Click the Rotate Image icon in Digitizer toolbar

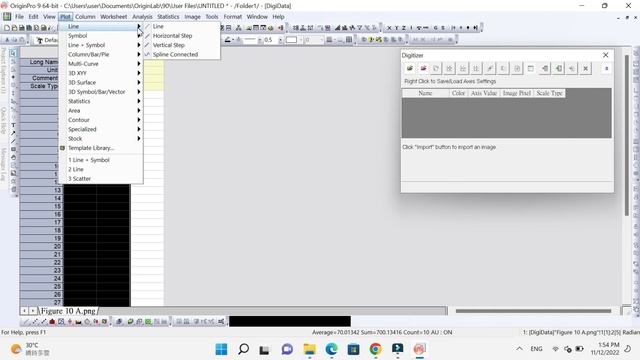pos(436,69)
